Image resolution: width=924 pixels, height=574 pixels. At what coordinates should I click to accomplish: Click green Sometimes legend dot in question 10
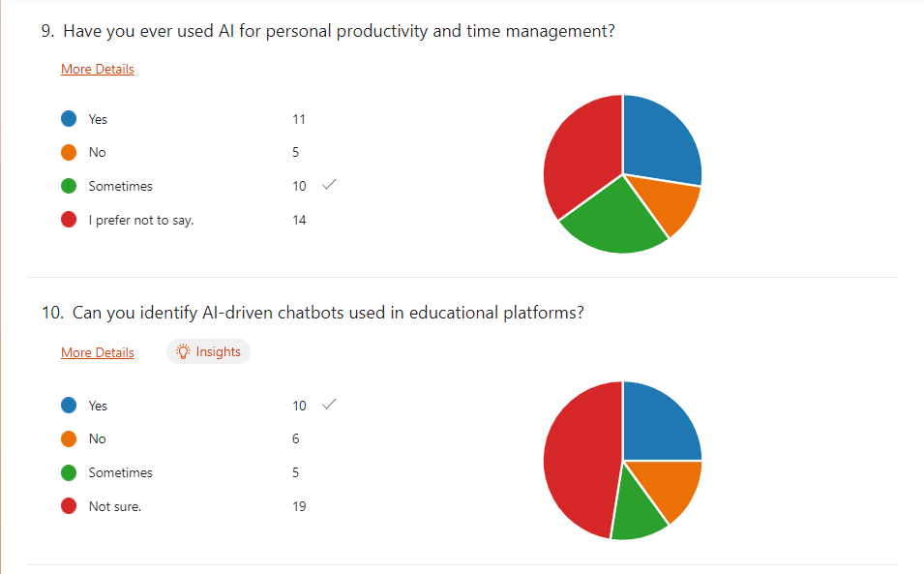[69, 472]
